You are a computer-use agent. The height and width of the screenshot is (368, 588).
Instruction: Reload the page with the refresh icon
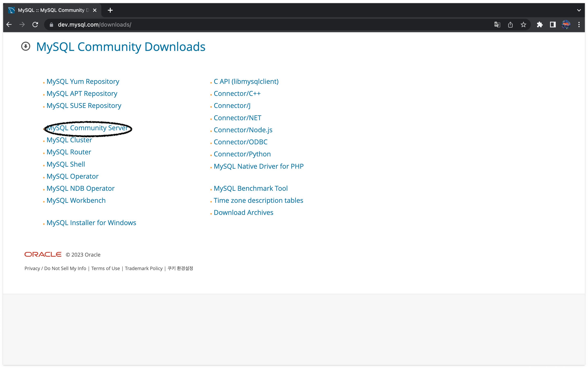(x=35, y=25)
